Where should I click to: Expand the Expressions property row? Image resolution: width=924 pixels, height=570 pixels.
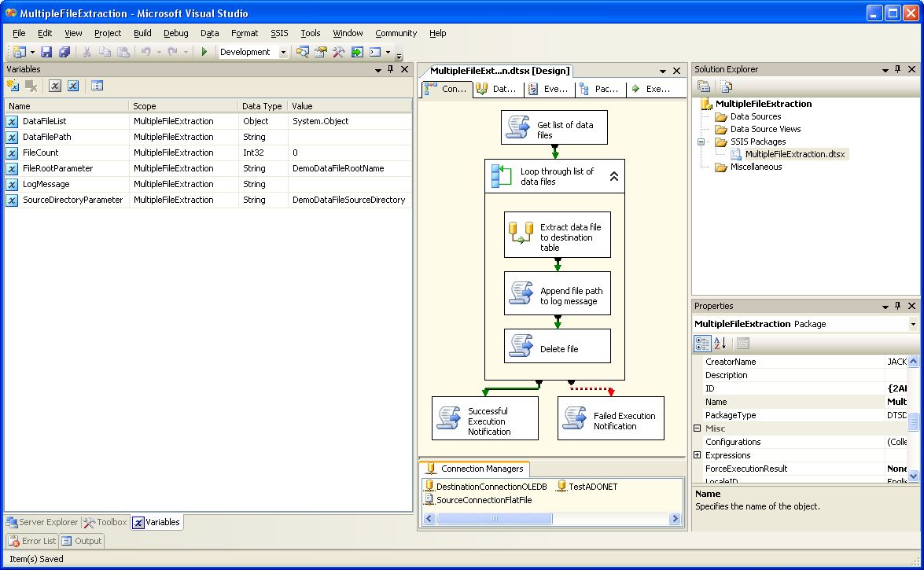pyautogui.click(x=697, y=455)
